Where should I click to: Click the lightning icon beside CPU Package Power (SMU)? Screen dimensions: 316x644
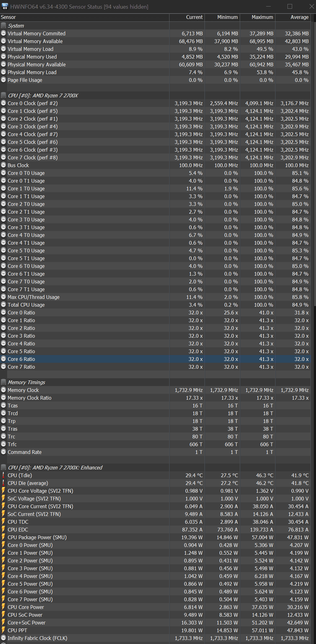[x=3, y=537]
